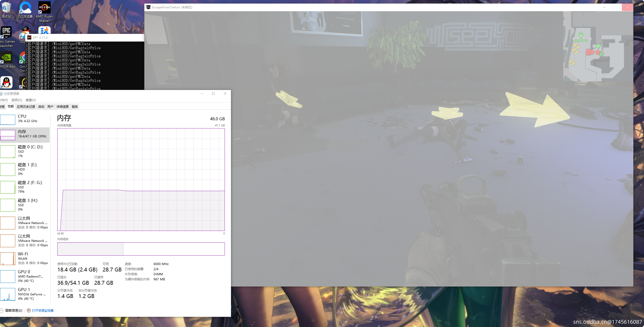This screenshot has height=327, width=644.
Task: Open the 文件(F) menu in Task Manager
Action: click(x=4, y=100)
